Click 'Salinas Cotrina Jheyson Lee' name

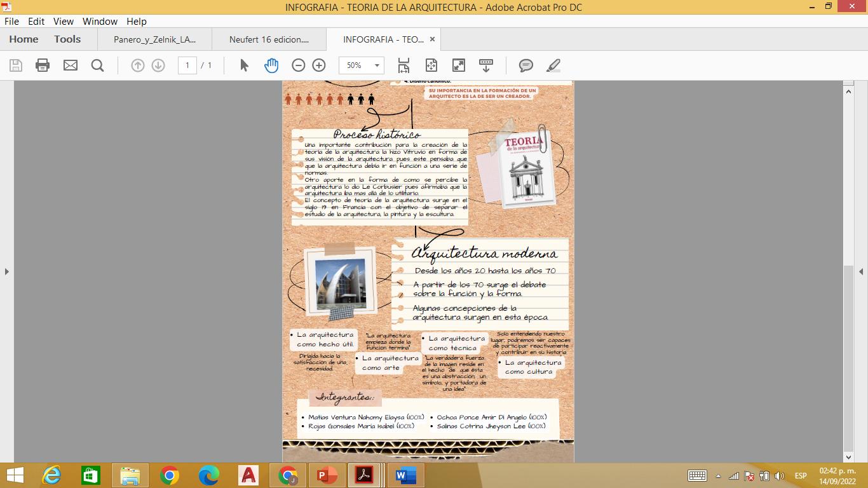coord(482,426)
